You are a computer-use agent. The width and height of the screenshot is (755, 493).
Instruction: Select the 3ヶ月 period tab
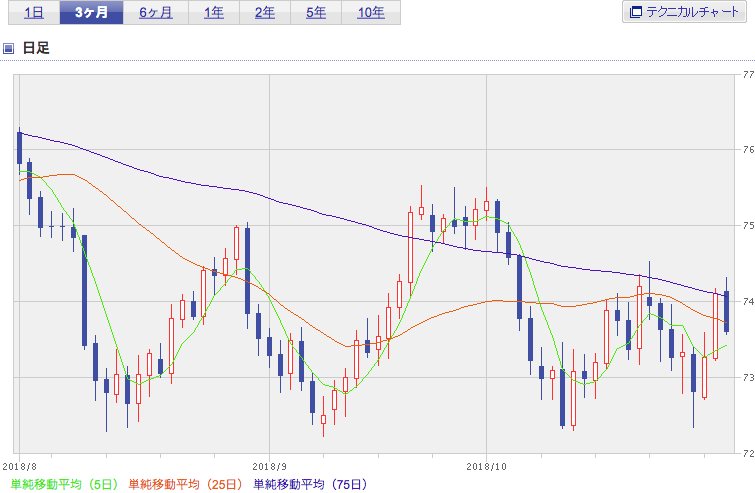point(91,13)
